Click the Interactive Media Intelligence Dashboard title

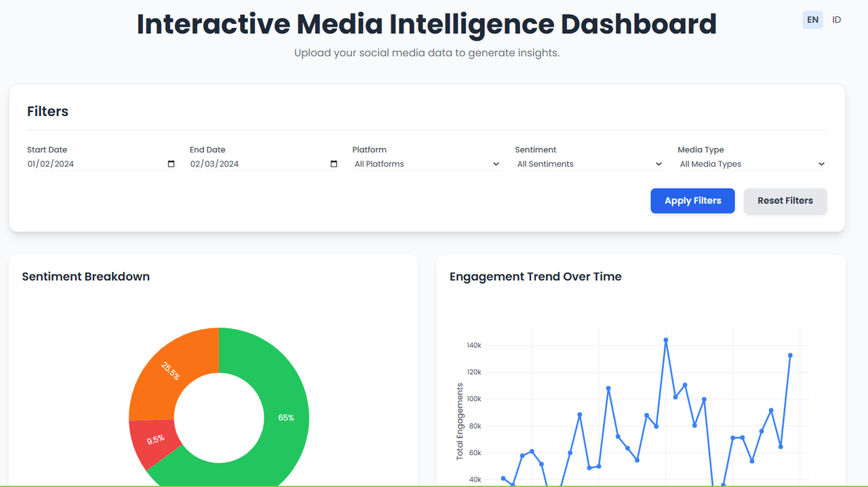pyautogui.click(x=427, y=24)
